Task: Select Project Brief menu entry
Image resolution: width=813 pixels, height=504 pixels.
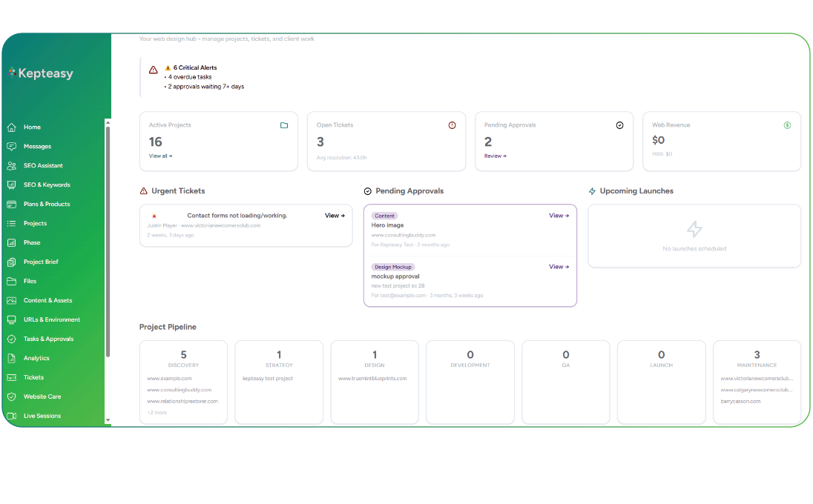Action: 41,262
